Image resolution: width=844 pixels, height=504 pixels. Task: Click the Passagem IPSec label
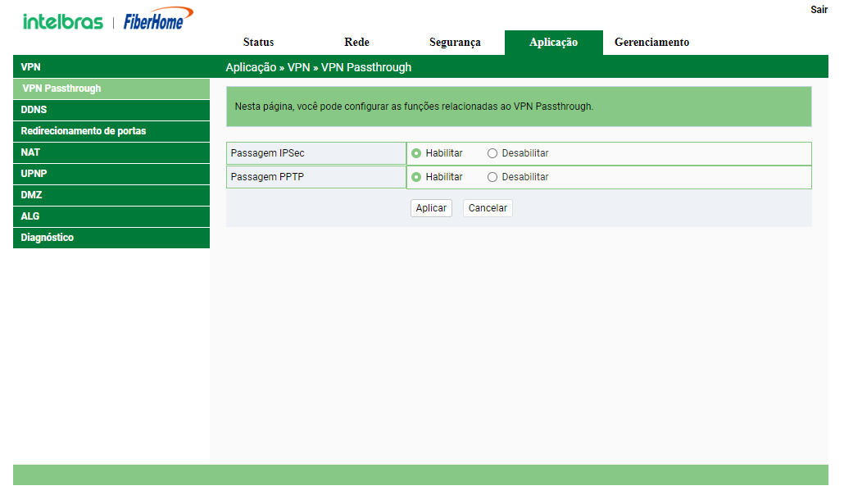(267, 153)
